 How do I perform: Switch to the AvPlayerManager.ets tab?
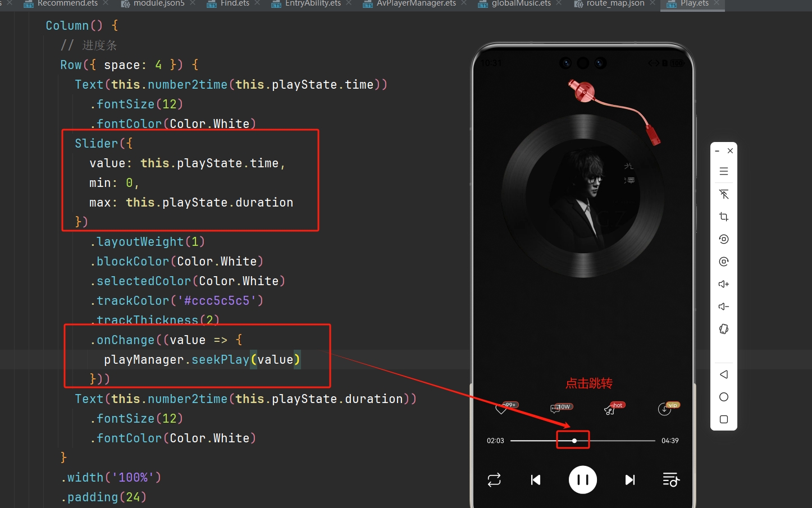click(x=416, y=3)
